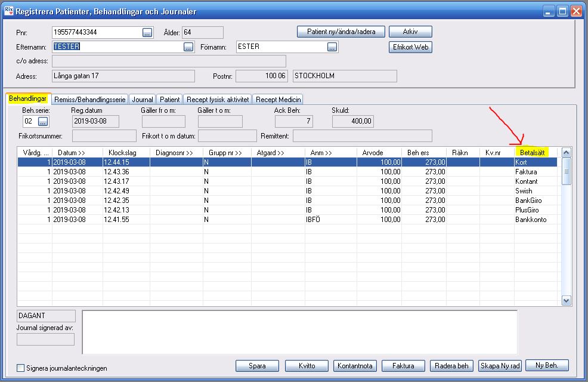Image resolution: width=588 pixels, height=382 pixels.
Task: Click the Rix app icon in title bar
Action: [x=8, y=11]
